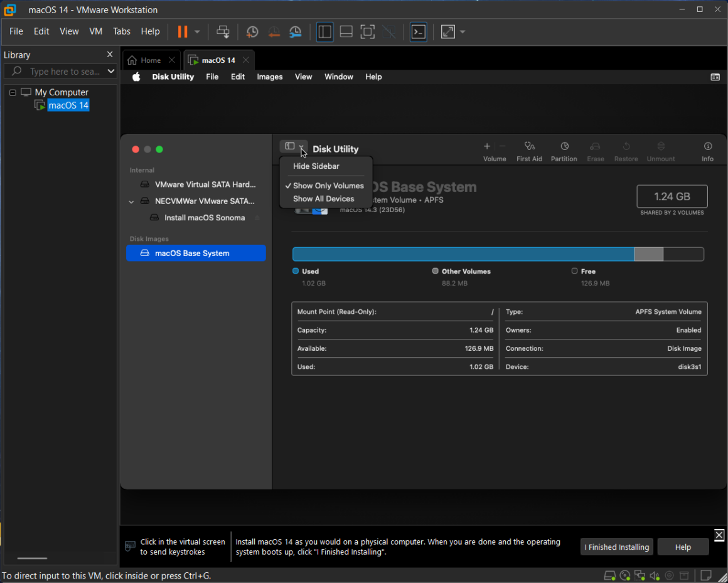Select macOS Base System disk image
The image size is (728, 583).
[196, 253]
